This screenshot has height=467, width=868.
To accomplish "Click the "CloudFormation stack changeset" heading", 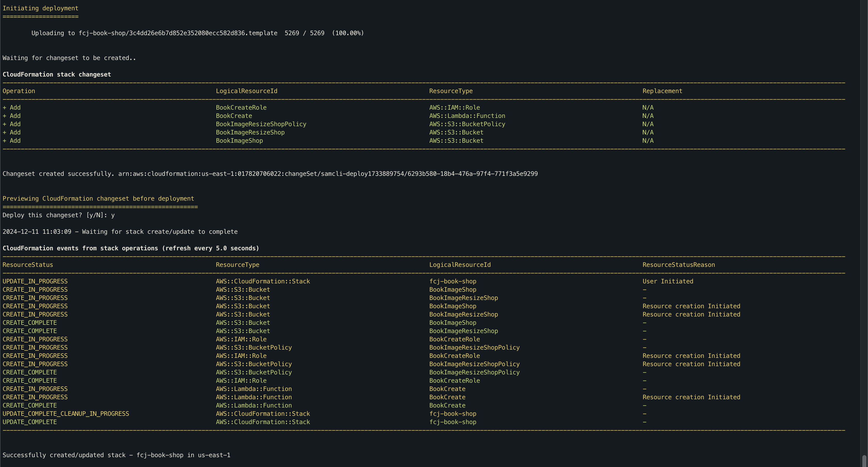I will pos(57,74).
